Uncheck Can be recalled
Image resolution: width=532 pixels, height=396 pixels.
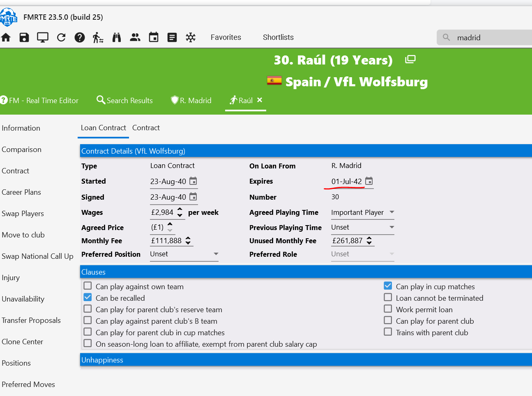(x=88, y=297)
